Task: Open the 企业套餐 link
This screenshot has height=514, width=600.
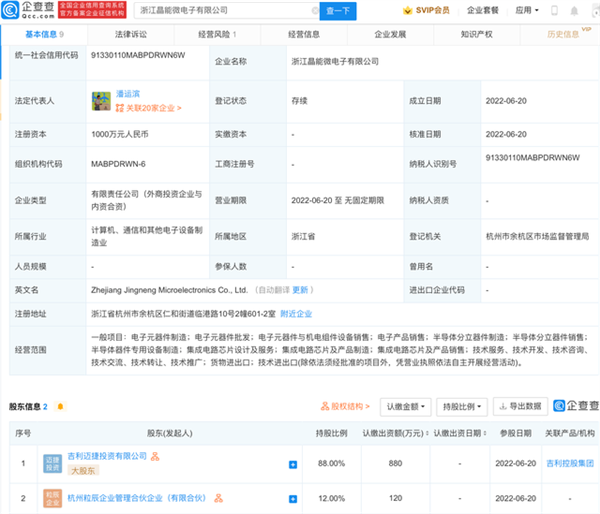Action: [x=483, y=10]
